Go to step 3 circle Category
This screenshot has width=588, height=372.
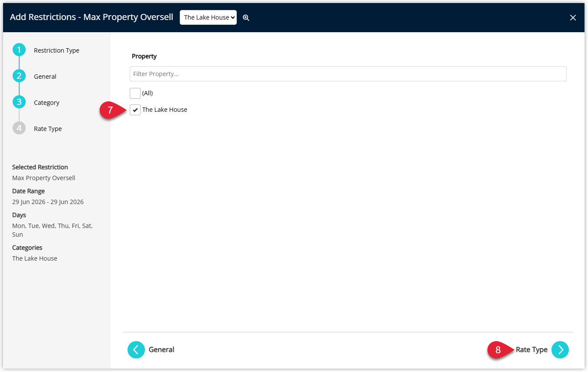tap(19, 102)
